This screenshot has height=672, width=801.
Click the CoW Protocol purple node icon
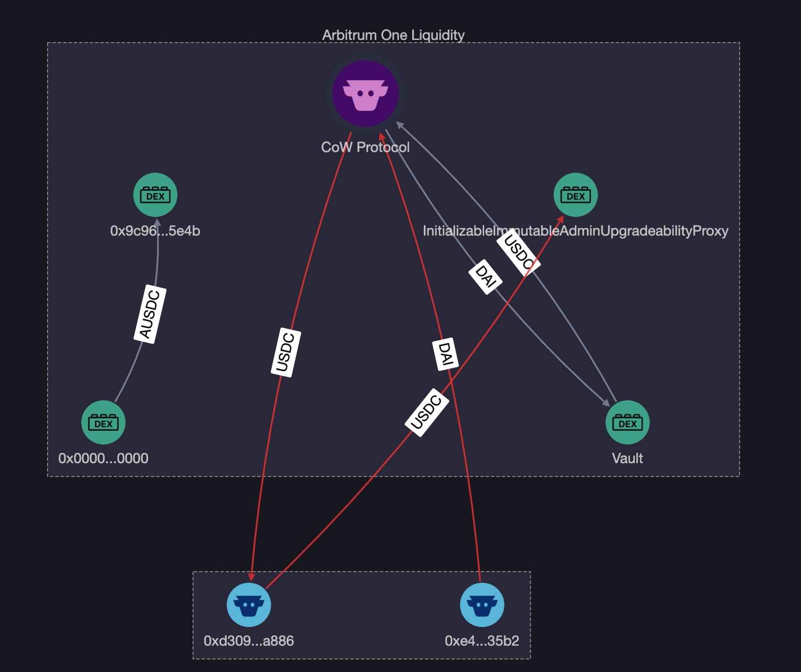(365, 93)
